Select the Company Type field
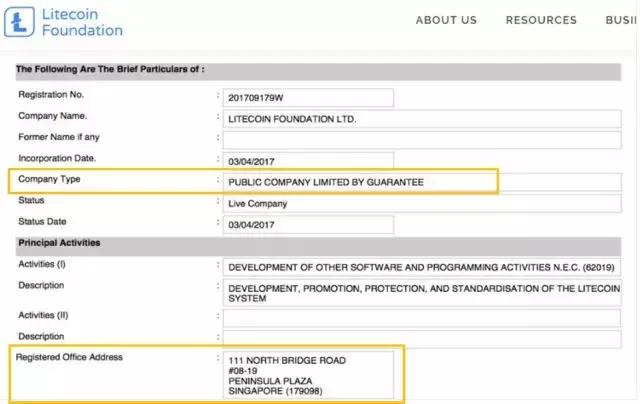This screenshot has height=404, width=640. click(360, 182)
